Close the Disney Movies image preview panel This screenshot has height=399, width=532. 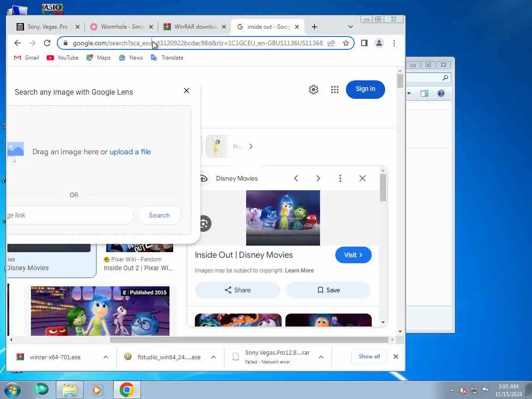pos(363,178)
